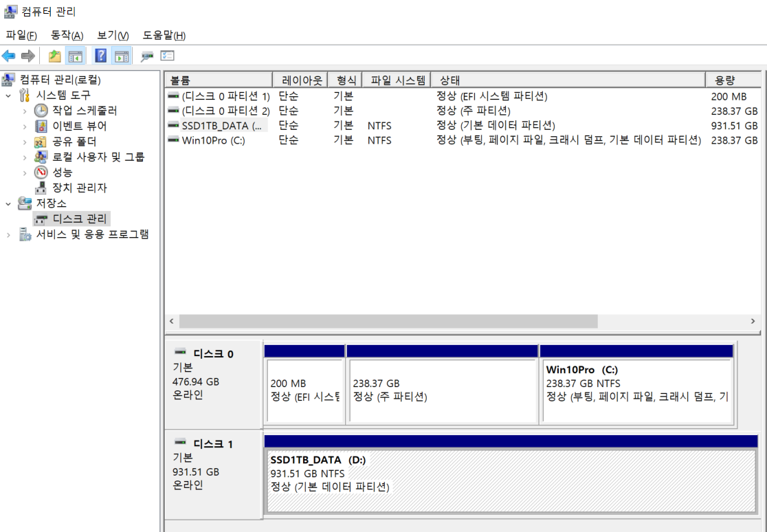This screenshot has height=532, width=767.
Task: Click the 시스템 도구 tools icon
Action: click(x=25, y=95)
